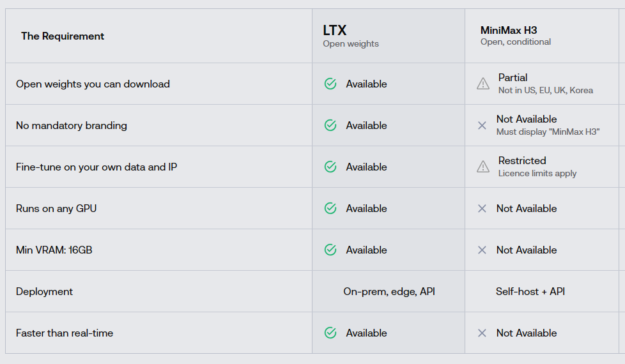
Task: Click Available text in Min VRAM row
Action: 366,250
